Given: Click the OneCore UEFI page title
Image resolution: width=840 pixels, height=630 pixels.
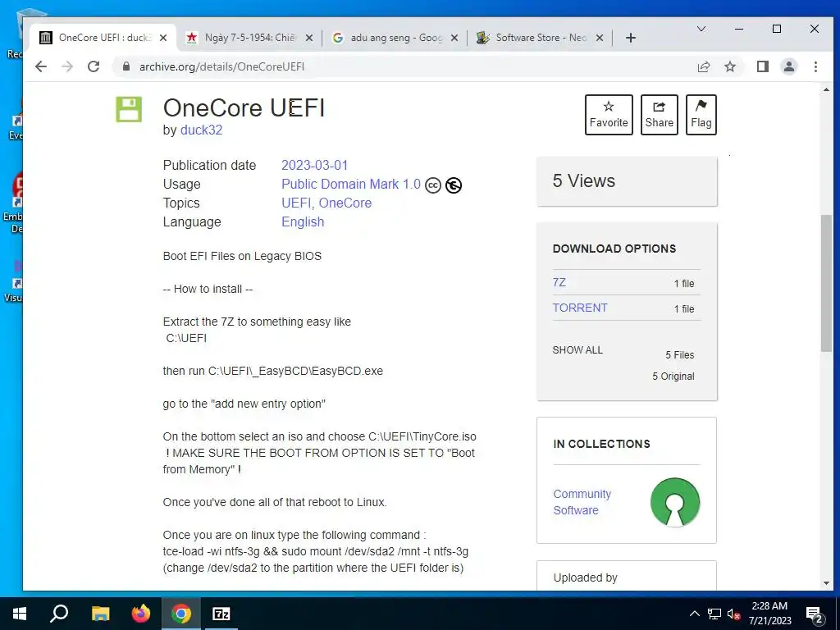Looking at the screenshot, I should click(244, 107).
